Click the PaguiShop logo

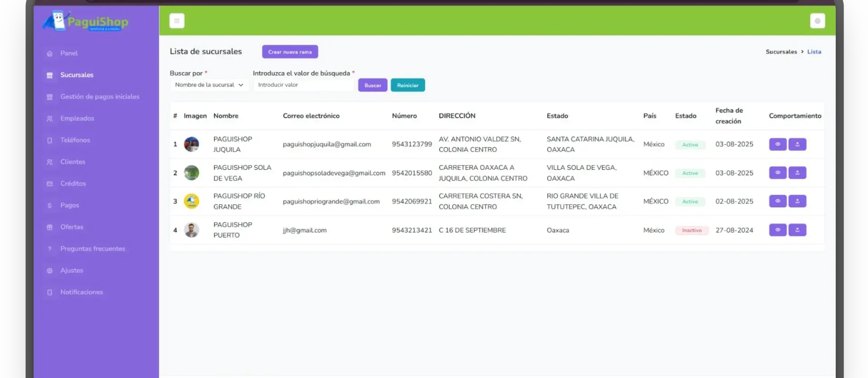86,21
